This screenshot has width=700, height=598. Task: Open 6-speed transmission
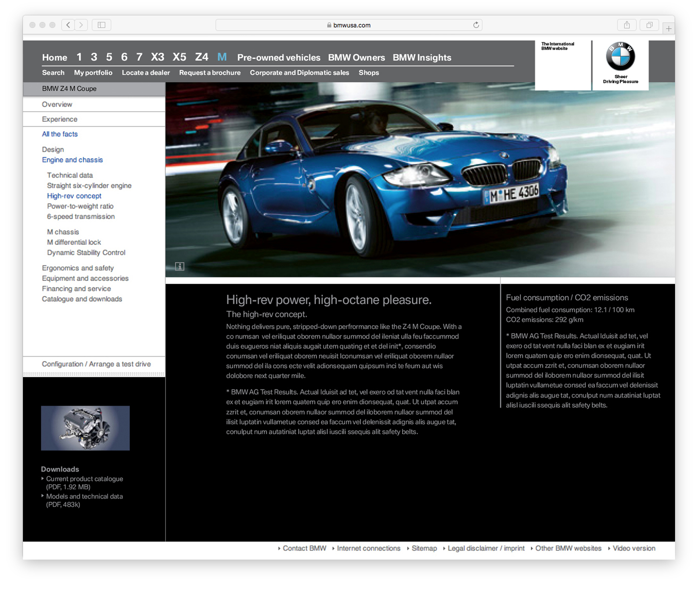pyautogui.click(x=81, y=216)
